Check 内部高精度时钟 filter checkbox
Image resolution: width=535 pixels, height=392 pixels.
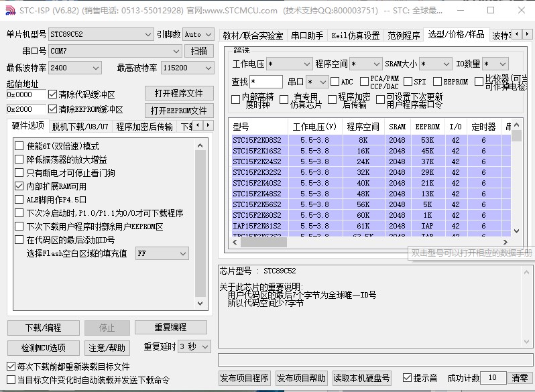(235, 100)
